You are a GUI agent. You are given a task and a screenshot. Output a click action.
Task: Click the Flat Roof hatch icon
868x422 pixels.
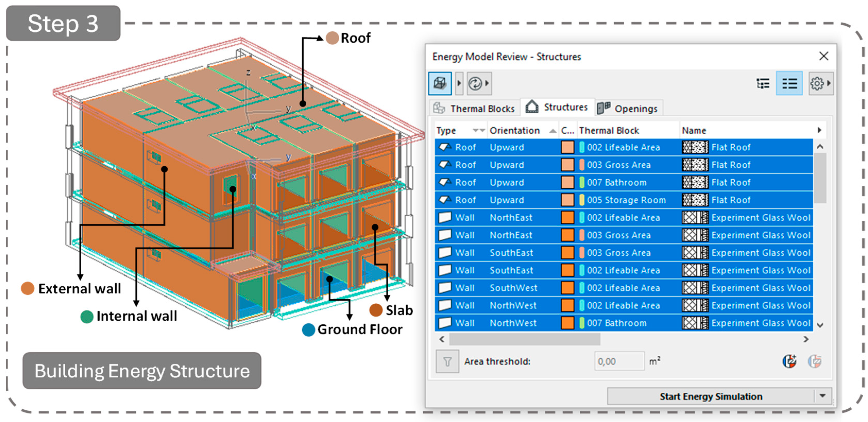coord(695,147)
